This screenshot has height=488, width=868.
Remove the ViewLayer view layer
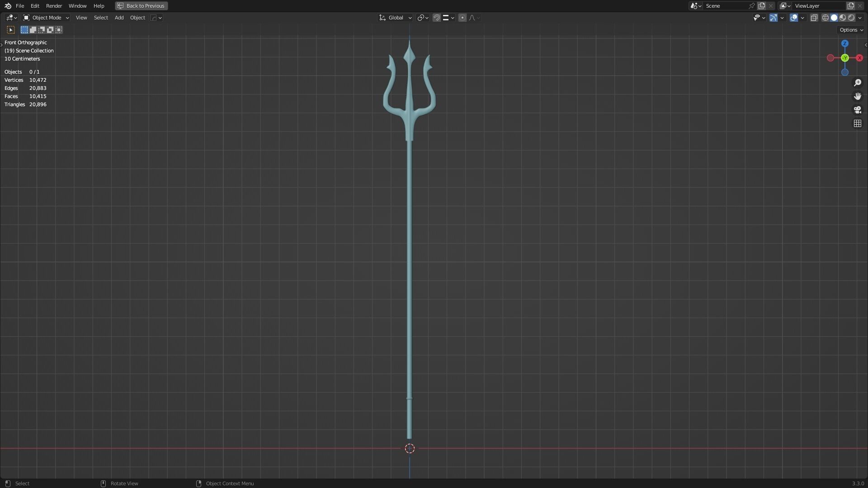point(860,6)
